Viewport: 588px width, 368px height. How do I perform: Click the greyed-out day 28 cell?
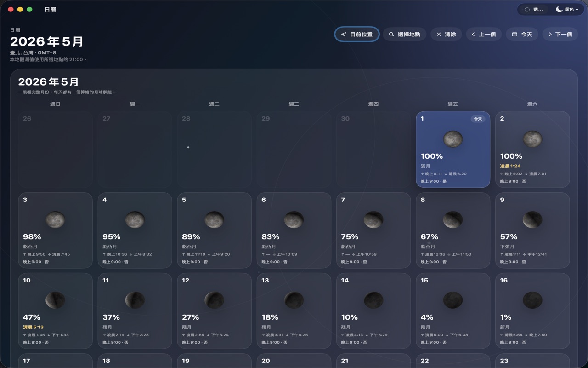[x=214, y=149]
